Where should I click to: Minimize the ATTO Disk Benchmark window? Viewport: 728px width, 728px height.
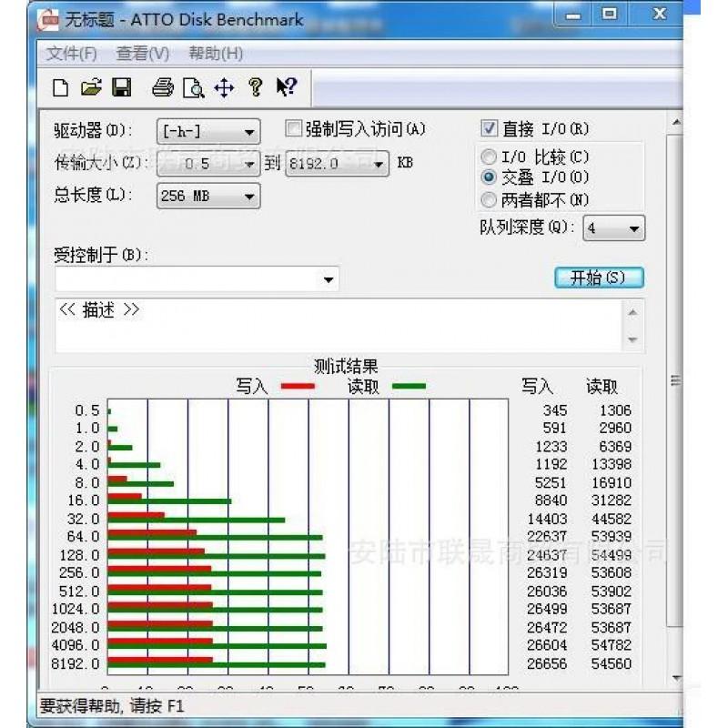click(573, 15)
